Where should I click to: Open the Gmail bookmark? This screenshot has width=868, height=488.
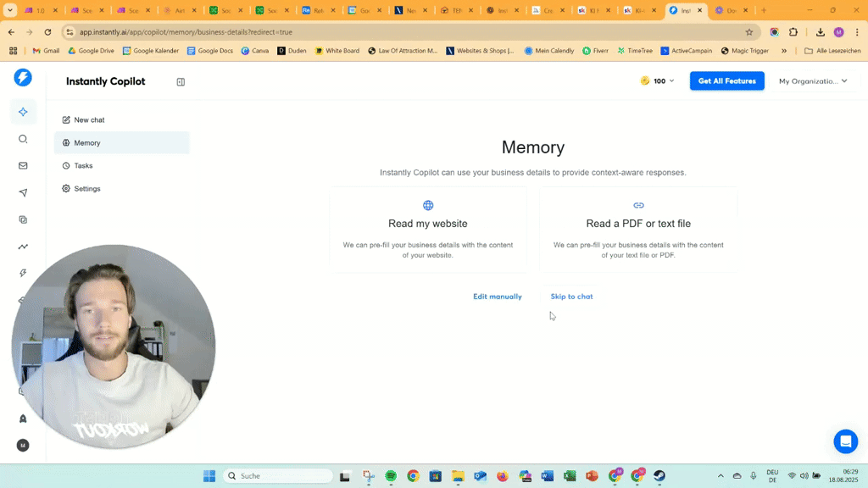point(46,50)
